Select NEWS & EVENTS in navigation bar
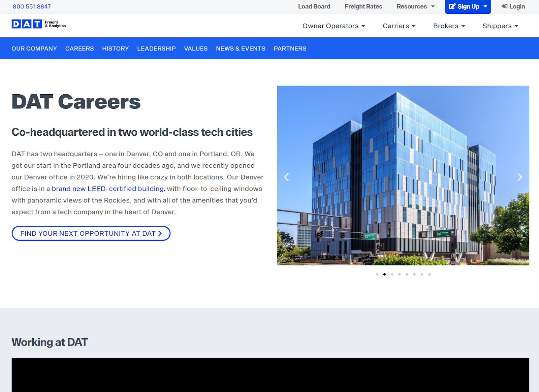Viewport: 539px width, 392px height. click(x=241, y=48)
